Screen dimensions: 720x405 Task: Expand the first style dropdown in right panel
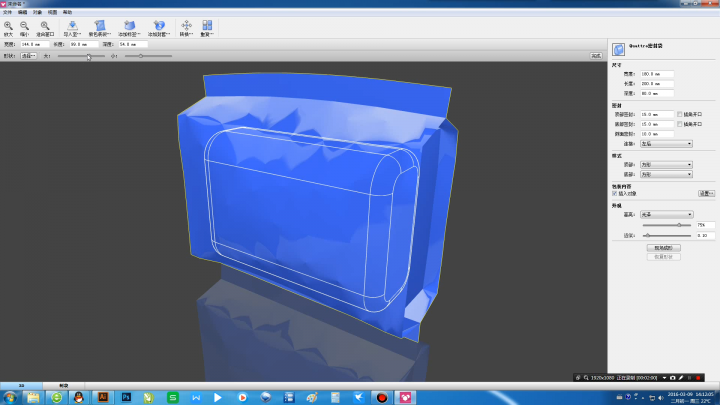click(665, 165)
